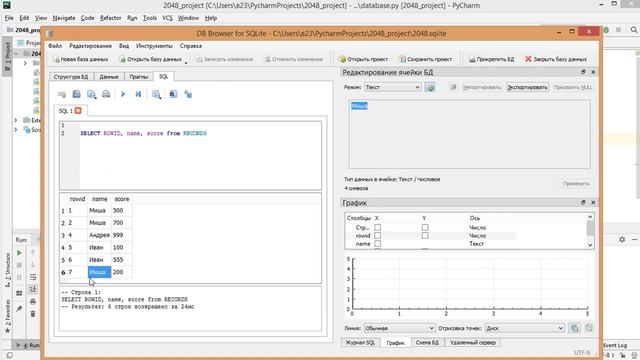Open Refactor menu in PyCharm
This screenshot has height=360, width=640.
[x=111, y=18]
